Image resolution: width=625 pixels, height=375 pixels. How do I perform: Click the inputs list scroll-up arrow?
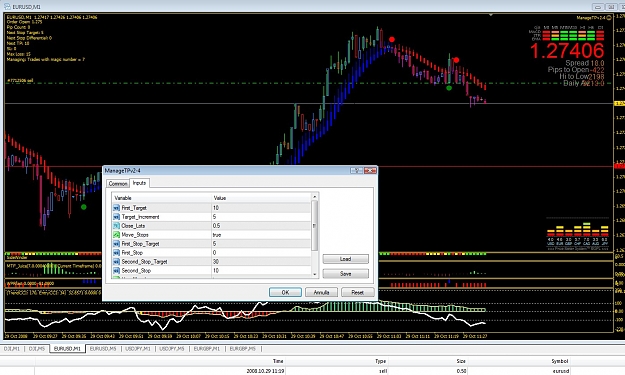click(314, 197)
